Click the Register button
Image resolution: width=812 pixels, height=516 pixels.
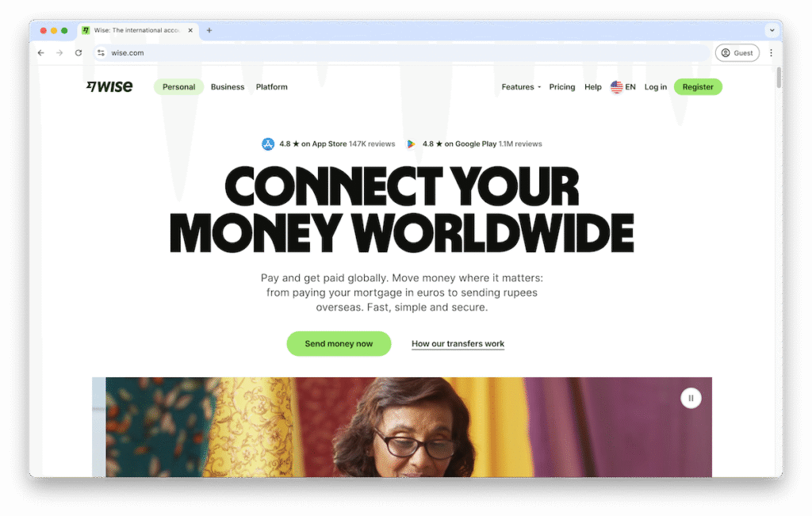coord(698,87)
